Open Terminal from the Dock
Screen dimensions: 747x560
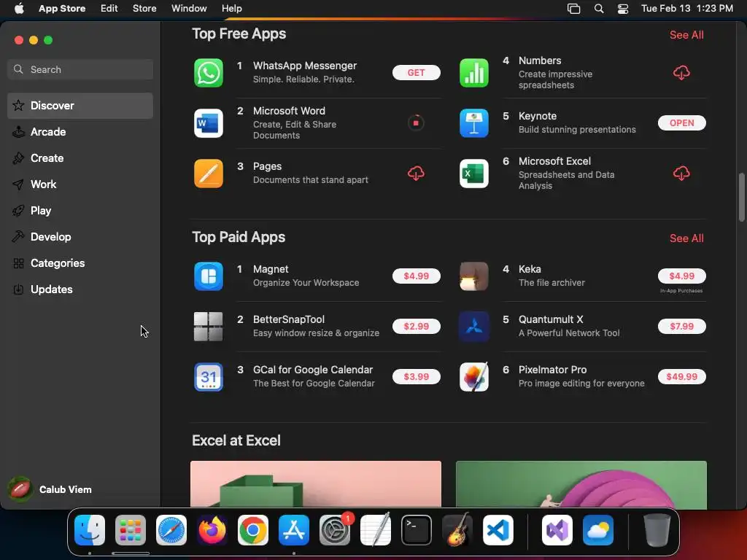417,530
